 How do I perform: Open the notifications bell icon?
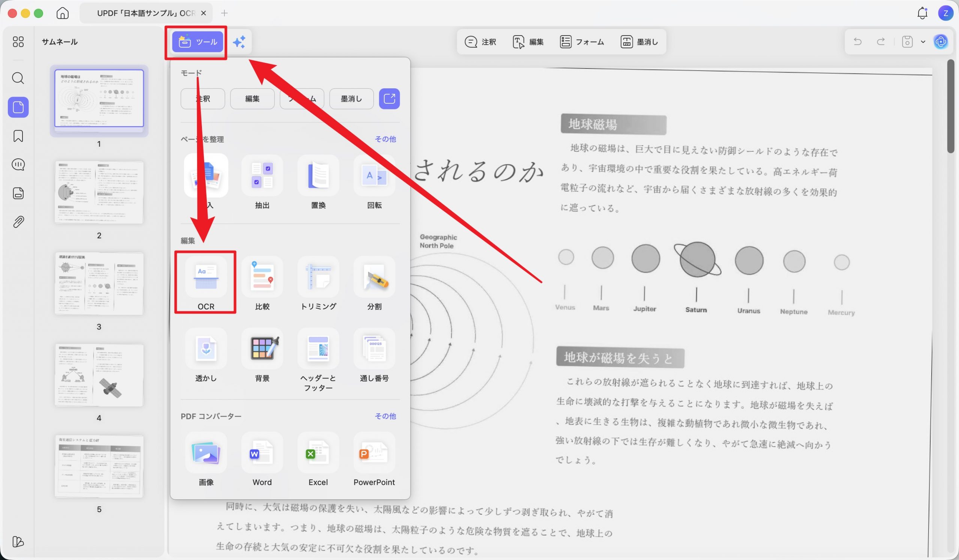(922, 13)
